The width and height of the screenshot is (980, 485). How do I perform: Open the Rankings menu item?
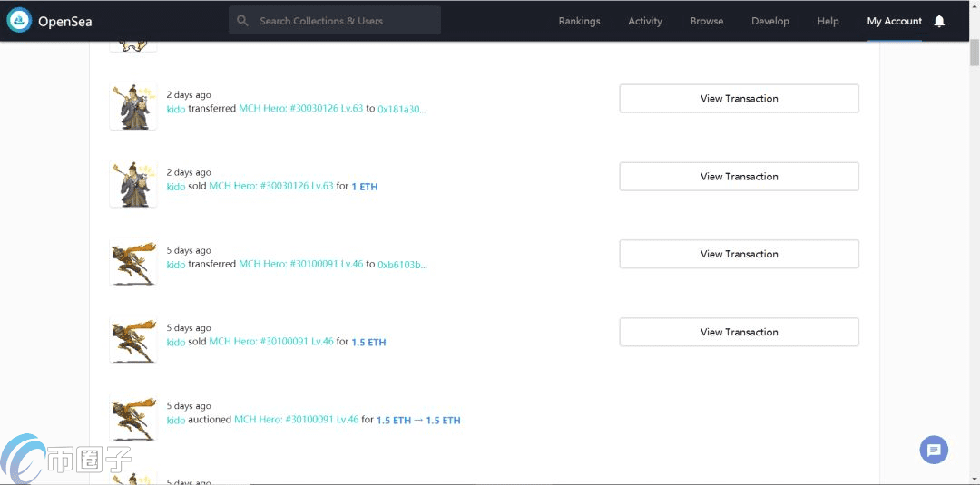[579, 21]
